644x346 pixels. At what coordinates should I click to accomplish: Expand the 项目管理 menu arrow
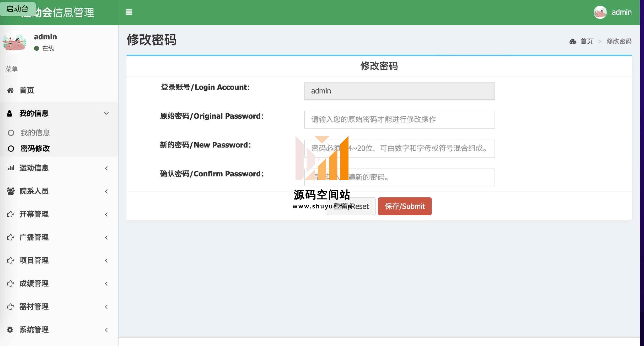pyautogui.click(x=106, y=261)
